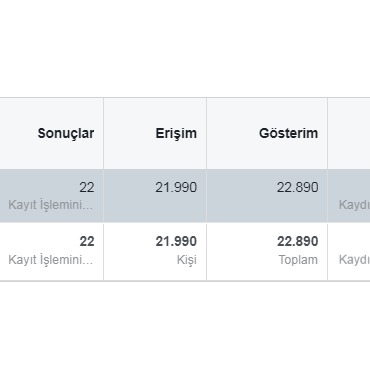The image size is (370, 370).
Task: Select the bold 22.890 total impressions
Action: click(297, 241)
